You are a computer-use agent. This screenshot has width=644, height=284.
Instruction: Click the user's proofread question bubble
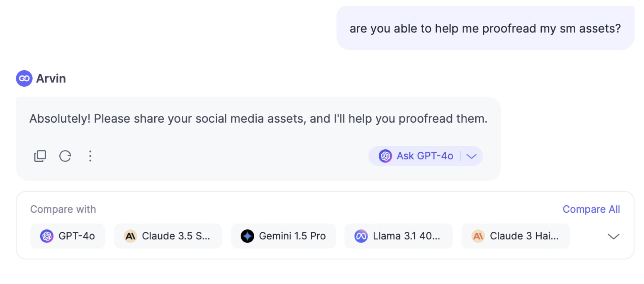pos(485,28)
